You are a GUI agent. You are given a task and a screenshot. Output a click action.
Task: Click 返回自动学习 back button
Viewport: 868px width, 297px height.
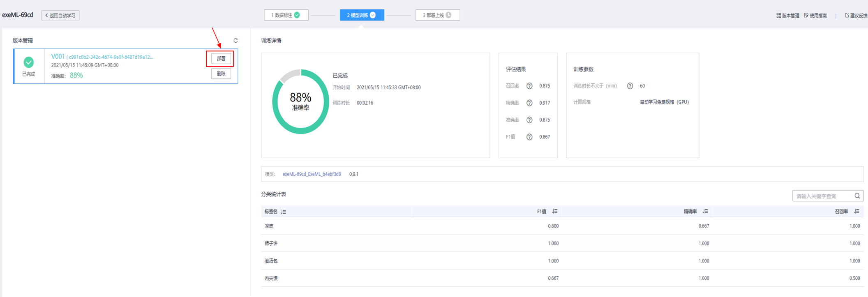(x=60, y=16)
